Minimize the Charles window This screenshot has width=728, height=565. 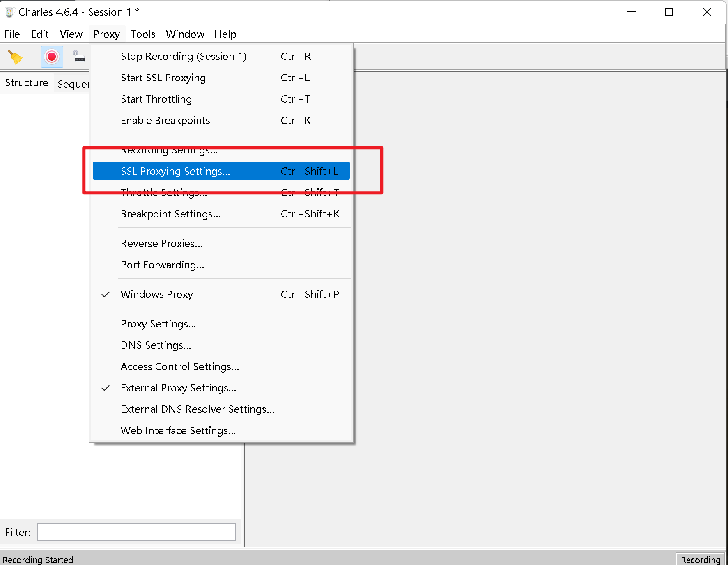[x=632, y=12]
